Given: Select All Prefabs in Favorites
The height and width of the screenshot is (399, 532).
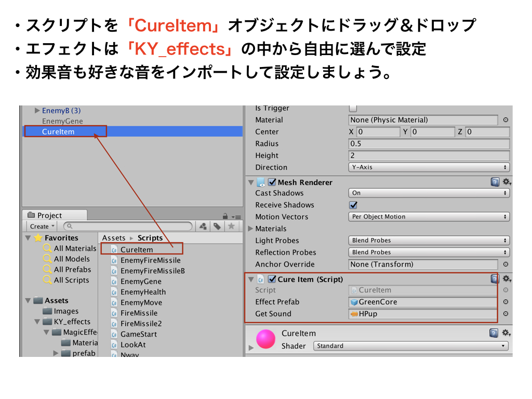Looking at the screenshot, I should pyautogui.click(x=73, y=270).
